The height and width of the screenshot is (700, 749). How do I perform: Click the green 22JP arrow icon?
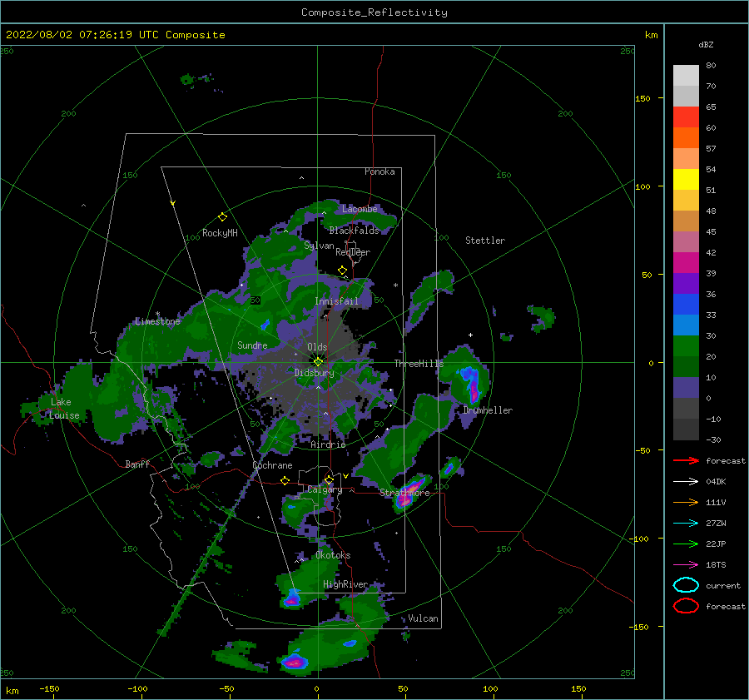[686, 544]
